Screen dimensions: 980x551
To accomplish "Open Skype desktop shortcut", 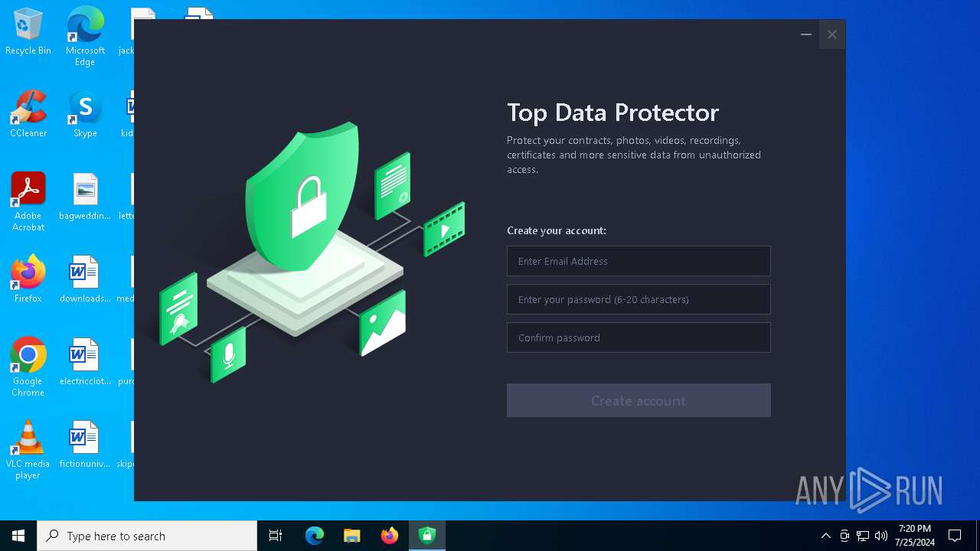I will [85, 115].
